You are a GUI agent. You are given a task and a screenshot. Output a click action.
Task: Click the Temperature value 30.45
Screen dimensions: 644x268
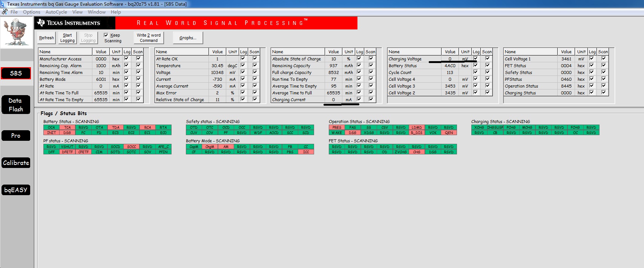click(217, 66)
